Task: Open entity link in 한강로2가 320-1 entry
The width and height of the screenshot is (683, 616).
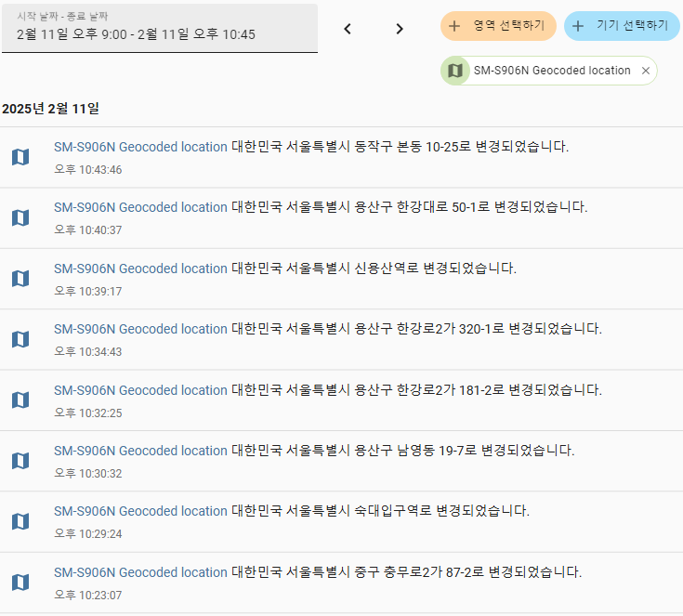Action: (140, 329)
